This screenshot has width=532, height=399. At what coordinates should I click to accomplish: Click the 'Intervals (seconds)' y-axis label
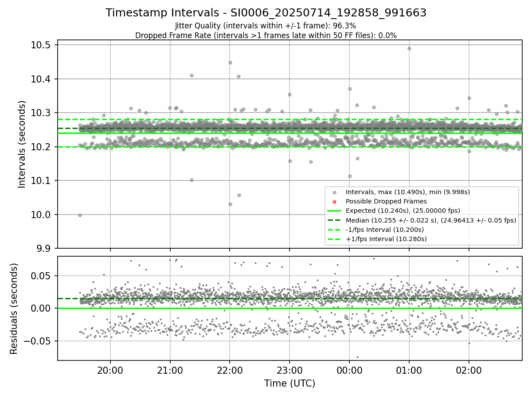click(22, 144)
